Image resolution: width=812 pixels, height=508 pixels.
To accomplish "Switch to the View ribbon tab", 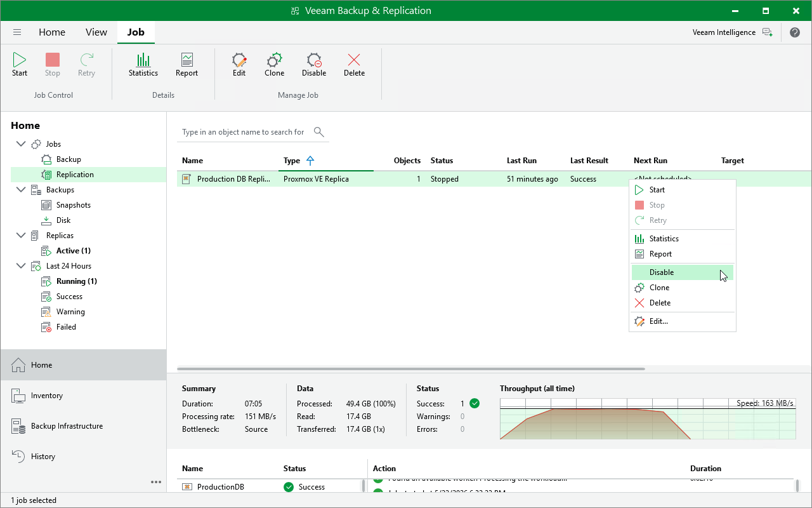I will [96, 32].
